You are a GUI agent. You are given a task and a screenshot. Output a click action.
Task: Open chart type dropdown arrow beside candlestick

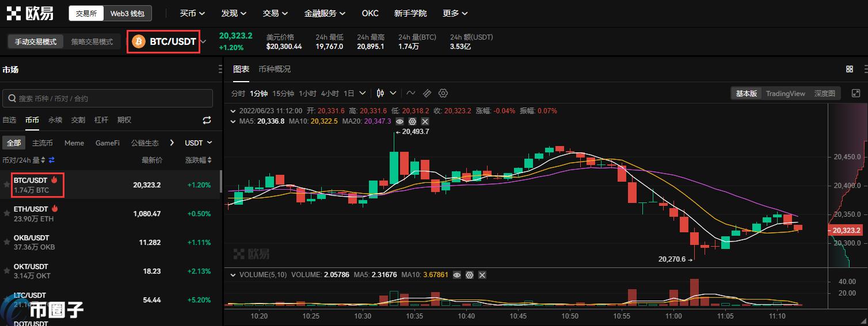point(393,93)
